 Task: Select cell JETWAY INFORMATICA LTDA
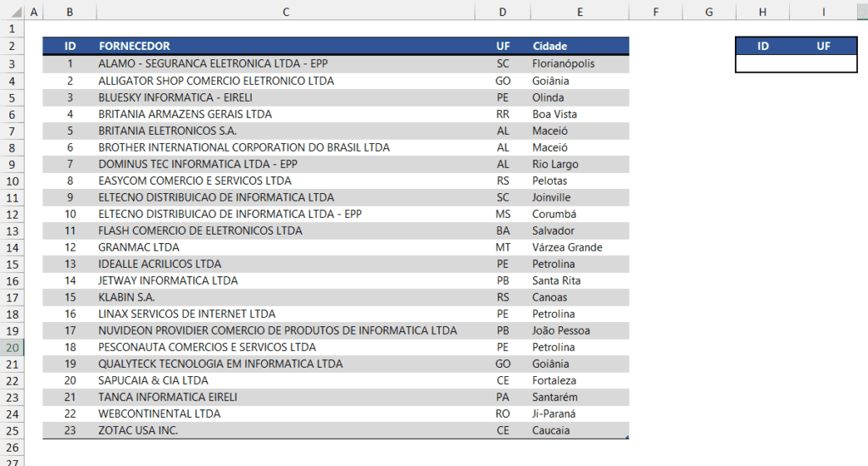point(286,280)
